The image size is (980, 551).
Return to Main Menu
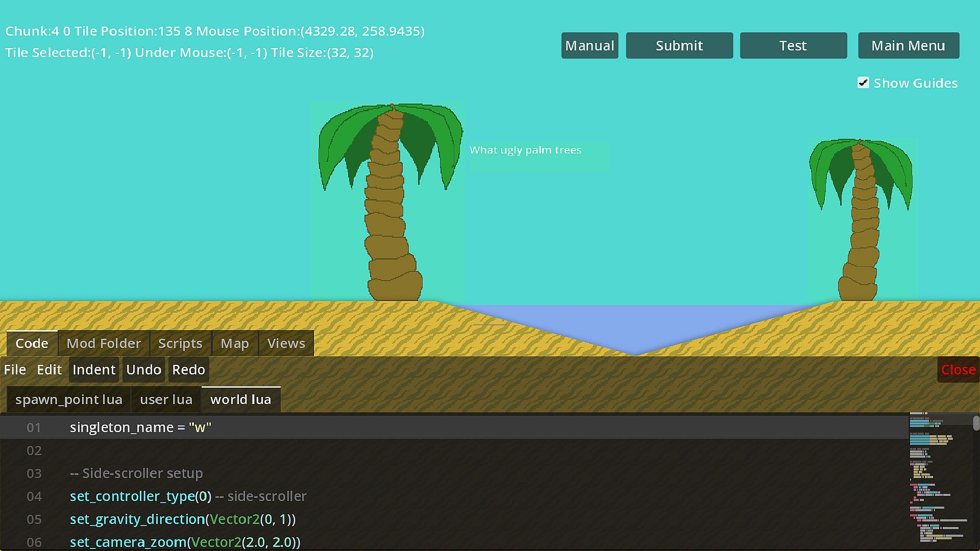[908, 46]
